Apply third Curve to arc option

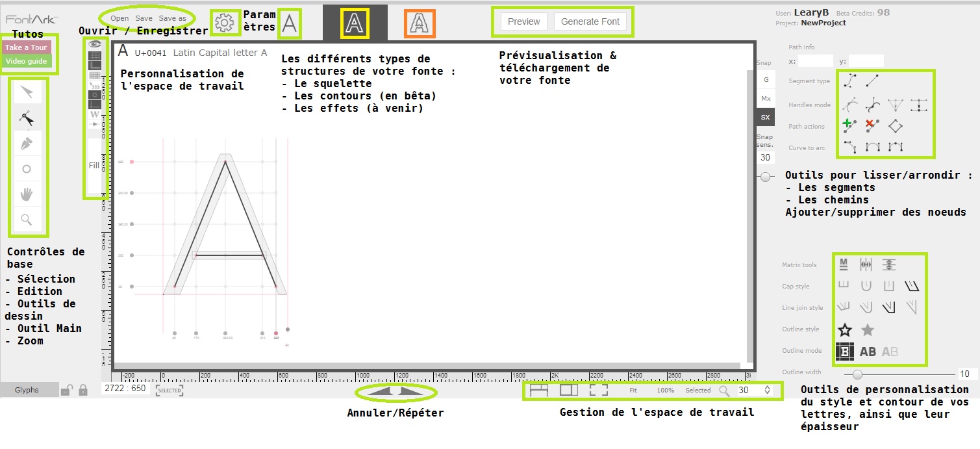click(x=896, y=148)
